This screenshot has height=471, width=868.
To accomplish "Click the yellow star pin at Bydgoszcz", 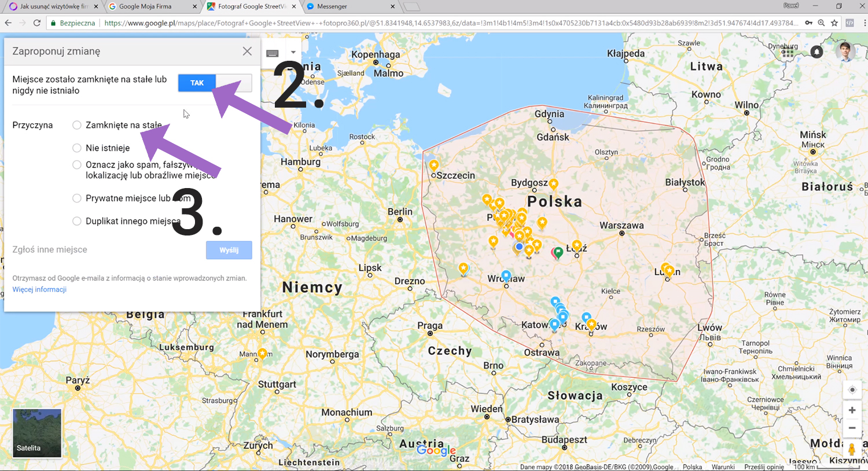I will [x=554, y=185].
